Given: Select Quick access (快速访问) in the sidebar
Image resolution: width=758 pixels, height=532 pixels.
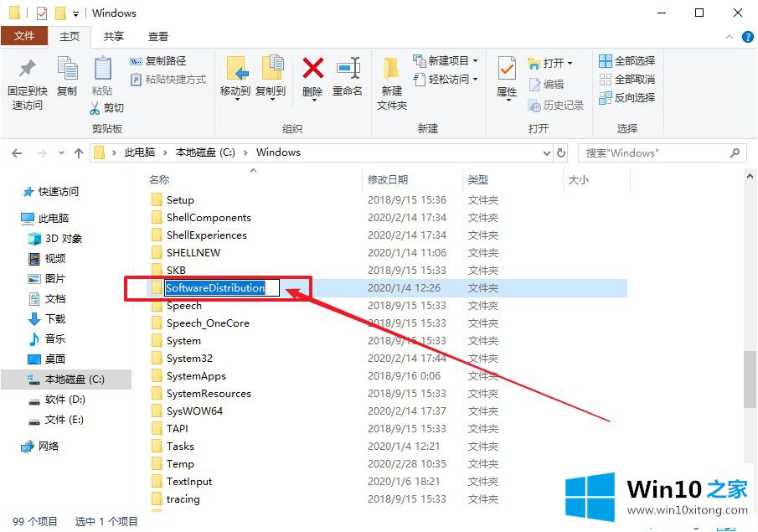Looking at the screenshot, I should click(51, 192).
